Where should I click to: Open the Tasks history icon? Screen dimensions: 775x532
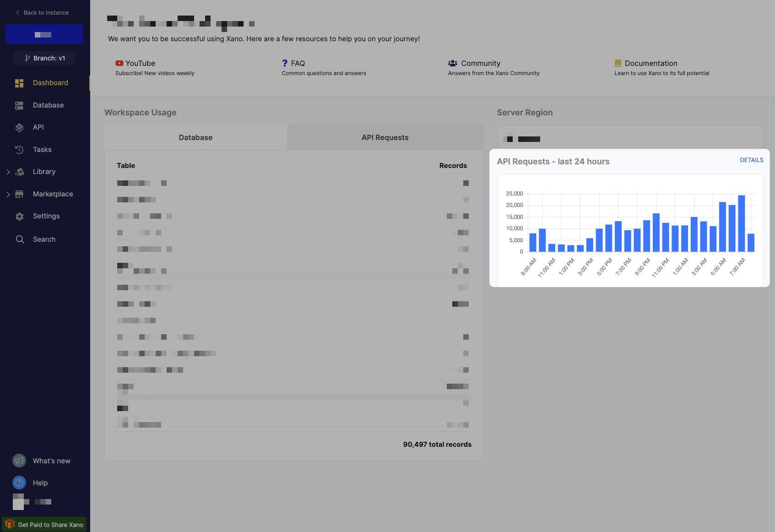click(x=19, y=150)
